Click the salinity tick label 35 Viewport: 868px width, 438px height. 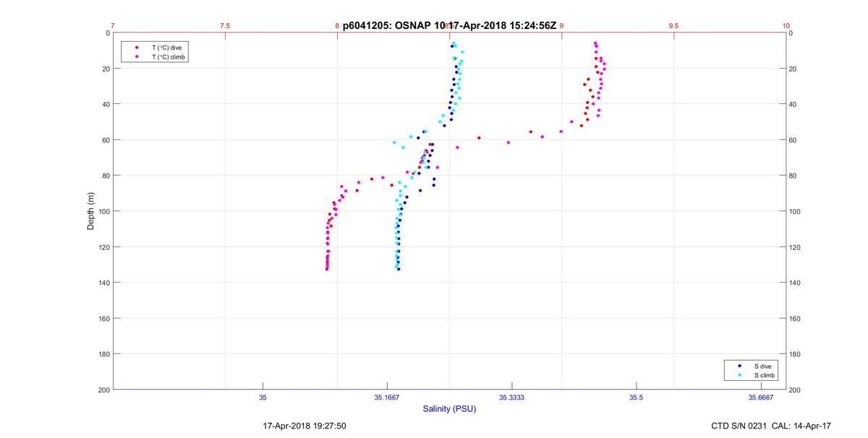point(263,397)
